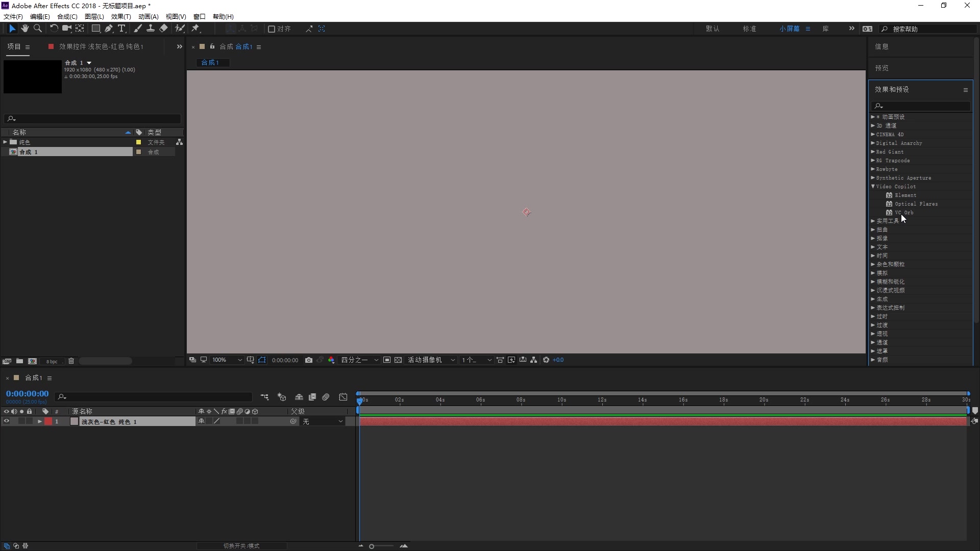
Task: Hide the 浅灰色-红色 纯色 1 layer
Action: click(6, 421)
